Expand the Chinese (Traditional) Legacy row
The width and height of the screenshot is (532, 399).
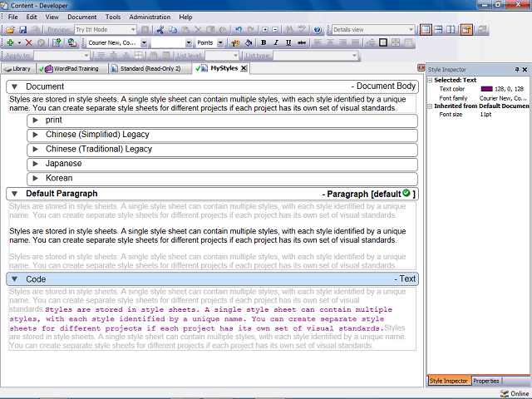pyautogui.click(x=35, y=150)
